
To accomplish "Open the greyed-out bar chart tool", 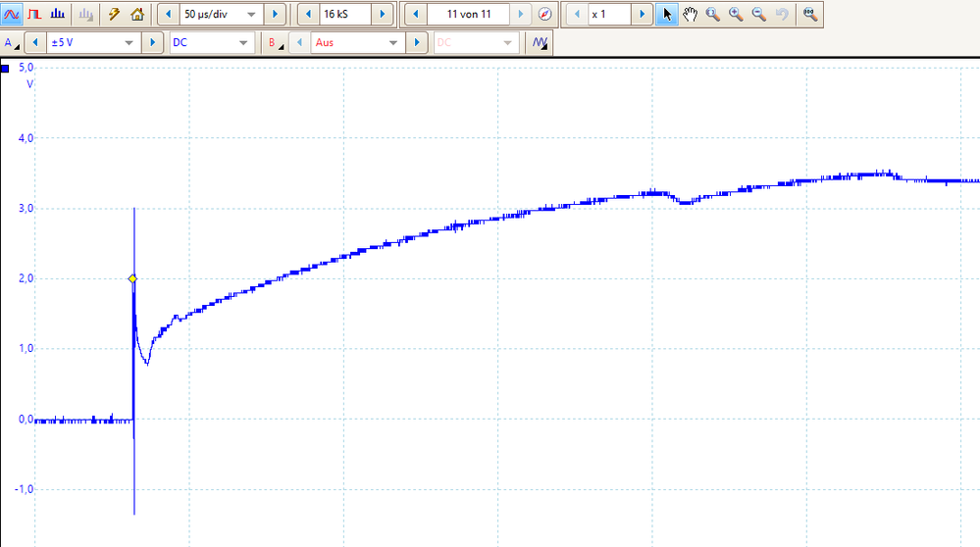I will [x=85, y=14].
